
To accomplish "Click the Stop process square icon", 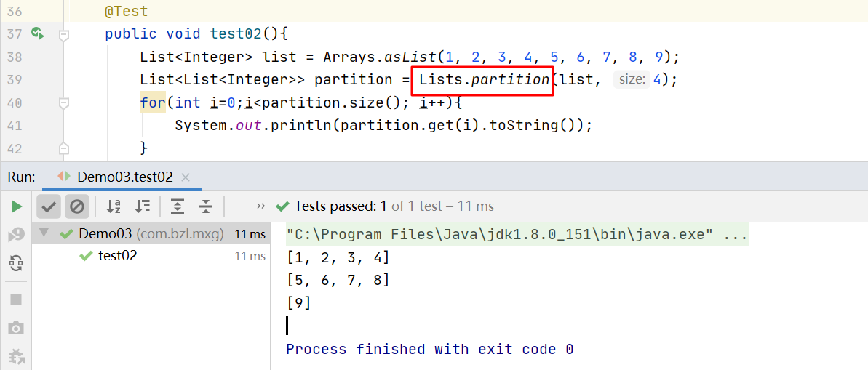I will click(16, 299).
